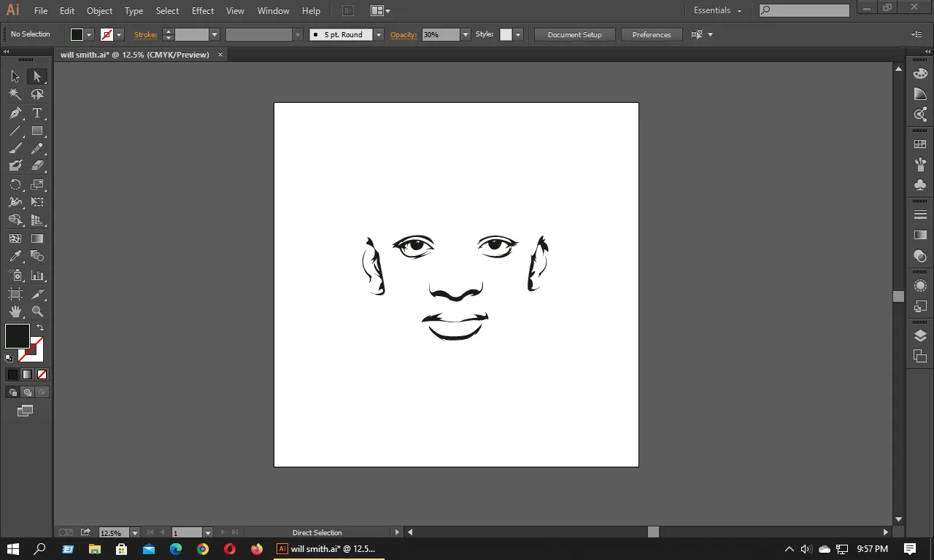Open Opacity percentage dropdown
Screen dimensions: 934x560
click(465, 34)
